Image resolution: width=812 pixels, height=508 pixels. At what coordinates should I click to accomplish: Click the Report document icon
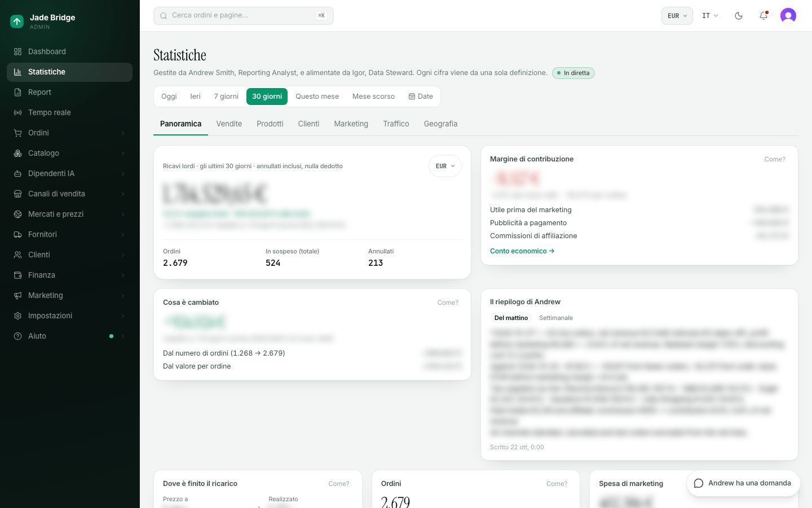(17, 92)
